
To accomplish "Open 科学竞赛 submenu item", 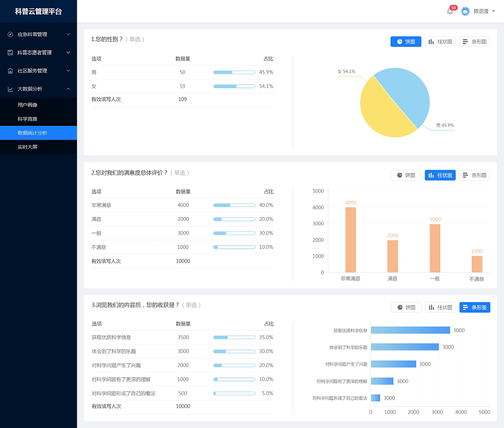I will (x=38, y=119).
